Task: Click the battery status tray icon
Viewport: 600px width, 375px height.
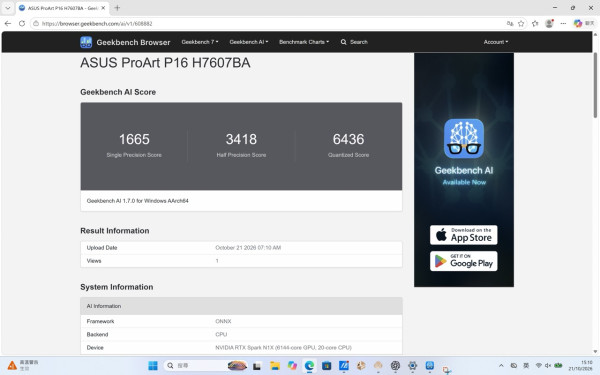Action: pos(558,366)
